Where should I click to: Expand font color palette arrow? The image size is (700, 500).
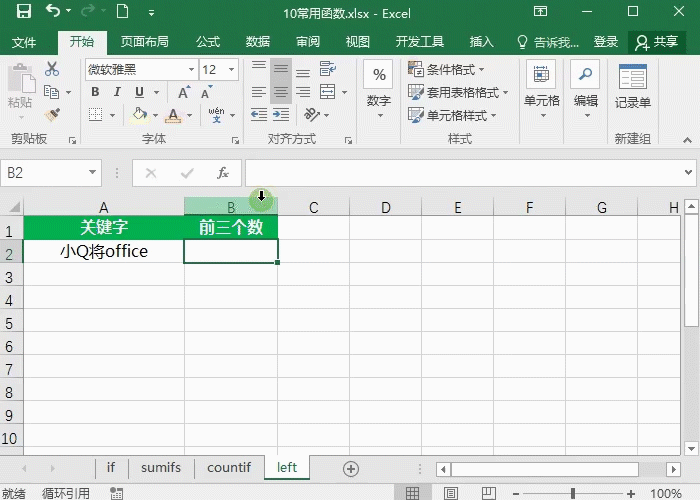(190, 115)
